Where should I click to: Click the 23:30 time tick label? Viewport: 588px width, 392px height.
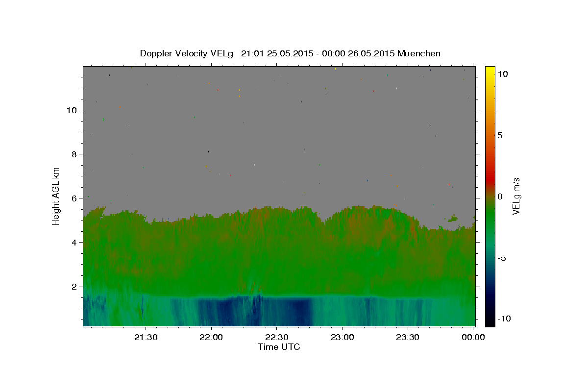point(407,337)
